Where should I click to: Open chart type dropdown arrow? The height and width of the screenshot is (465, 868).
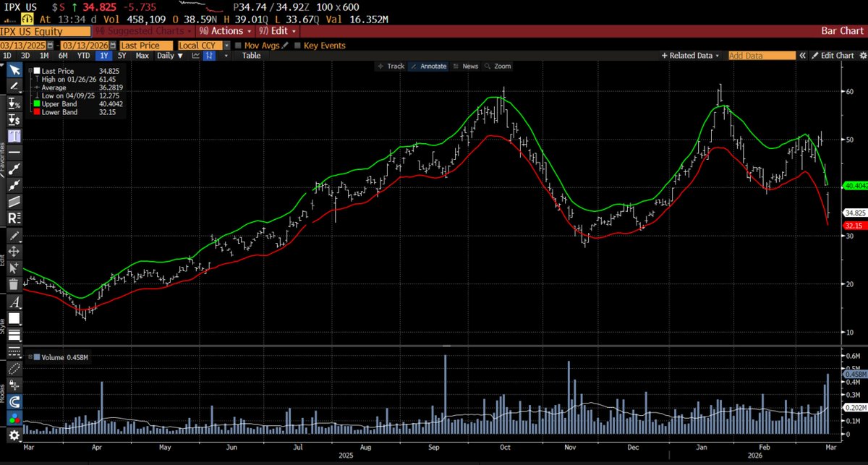pyautogui.click(x=226, y=56)
